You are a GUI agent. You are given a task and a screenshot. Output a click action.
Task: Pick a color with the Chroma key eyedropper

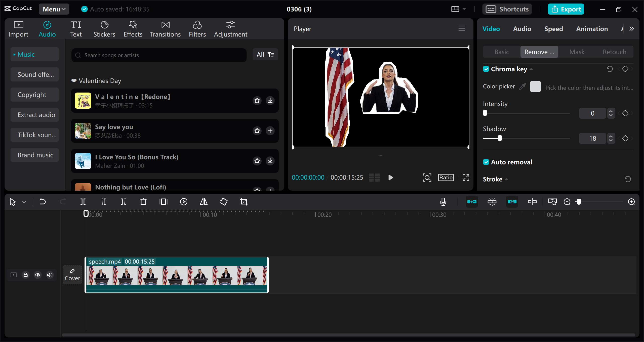(523, 86)
